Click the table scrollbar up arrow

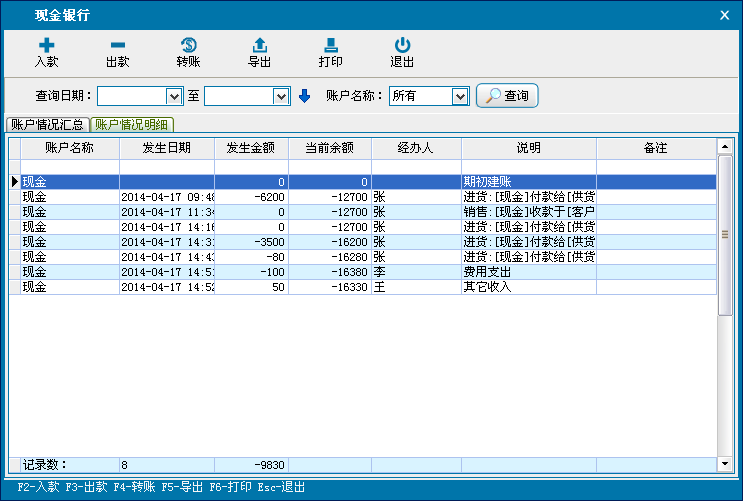point(726,148)
